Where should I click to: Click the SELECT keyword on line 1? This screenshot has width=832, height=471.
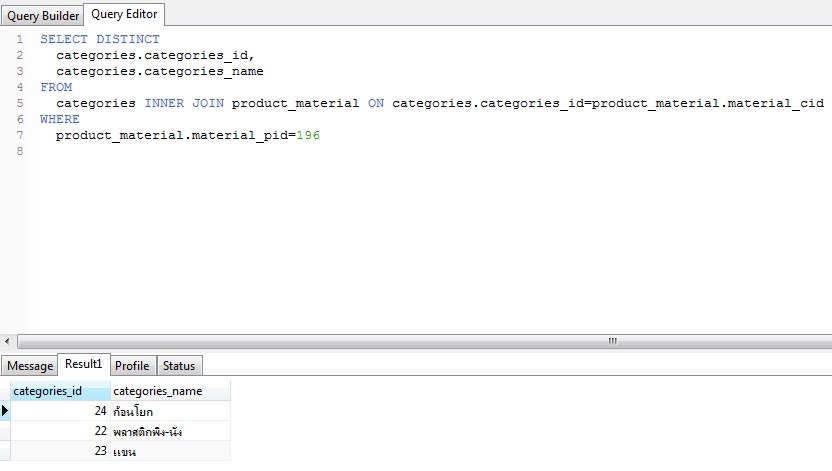tap(64, 39)
